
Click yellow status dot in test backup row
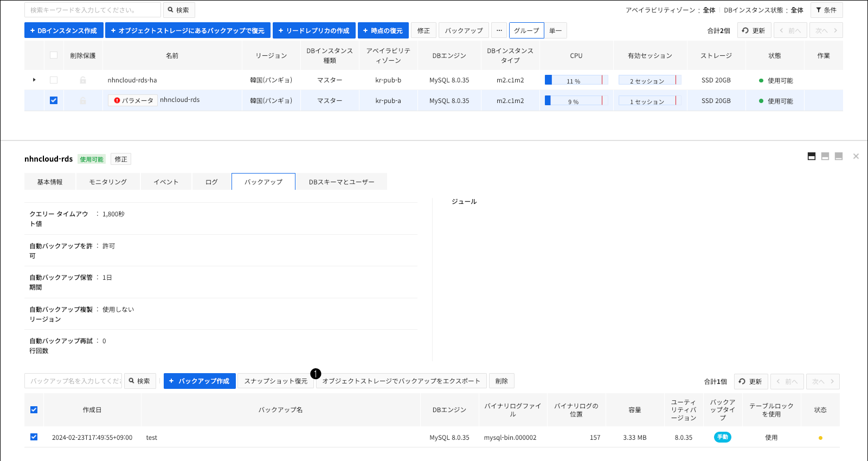(820, 438)
